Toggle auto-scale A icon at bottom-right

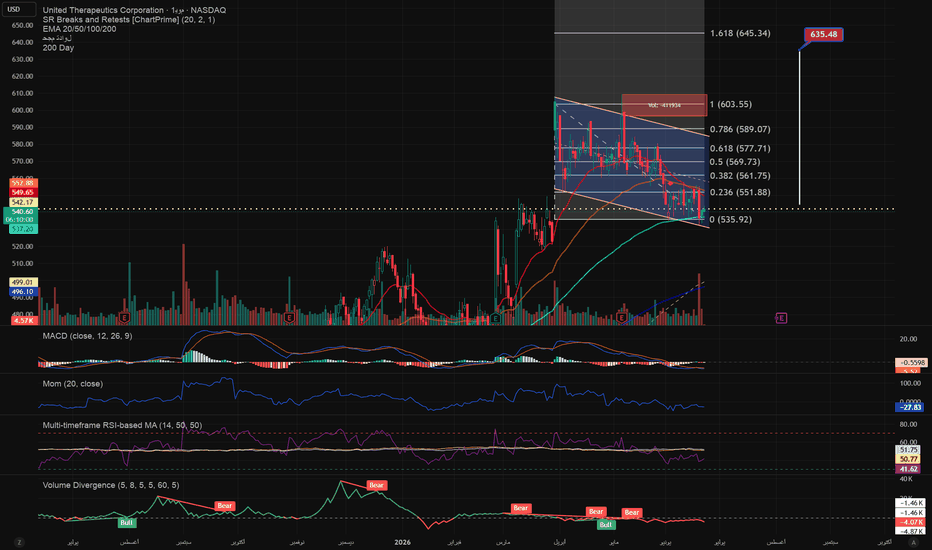pos(913,542)
